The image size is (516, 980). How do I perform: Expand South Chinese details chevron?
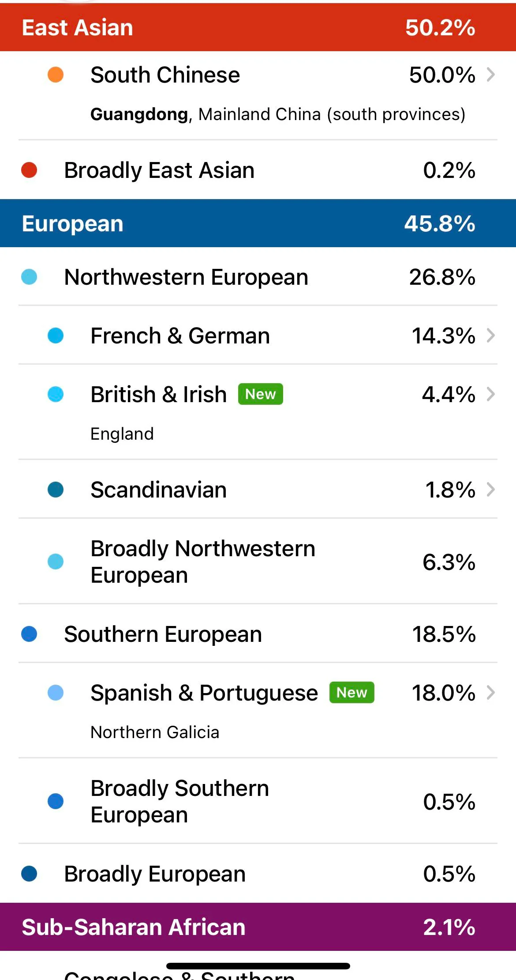490,75
